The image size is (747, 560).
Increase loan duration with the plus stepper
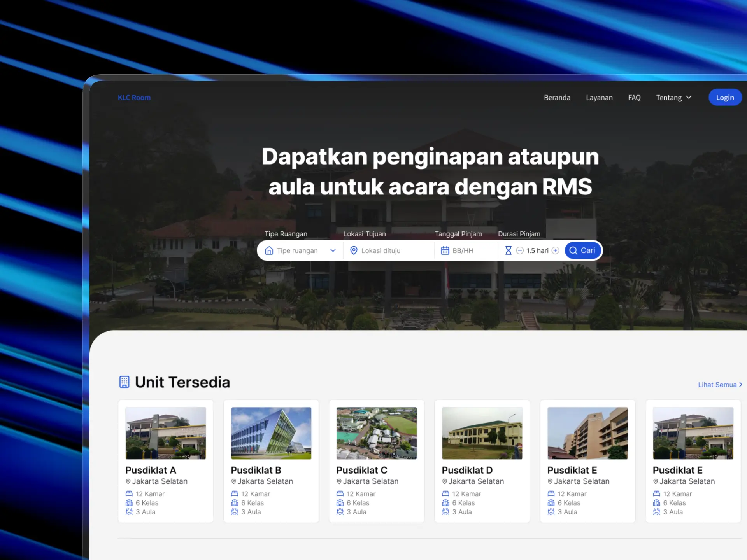tap(555, 250)
